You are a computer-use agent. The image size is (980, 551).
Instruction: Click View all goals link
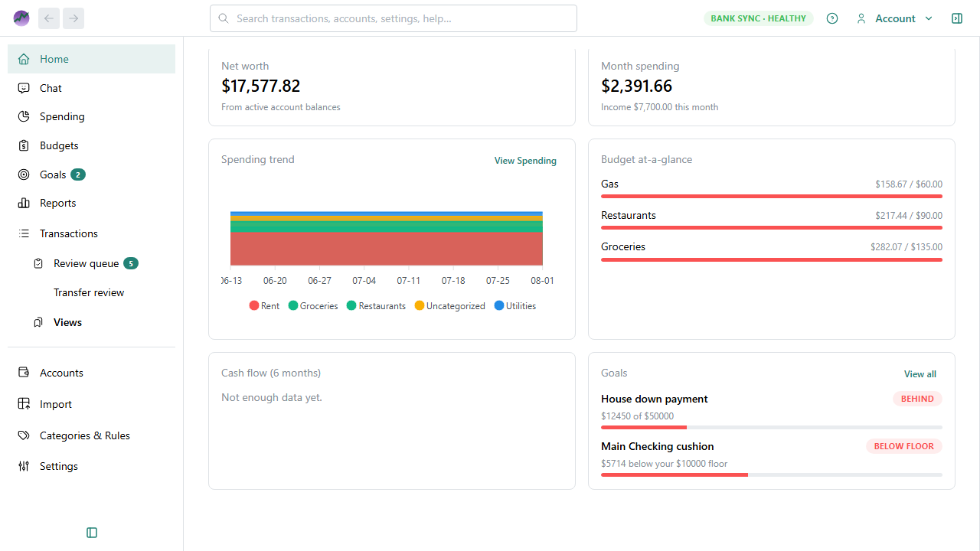coord(920,374)
